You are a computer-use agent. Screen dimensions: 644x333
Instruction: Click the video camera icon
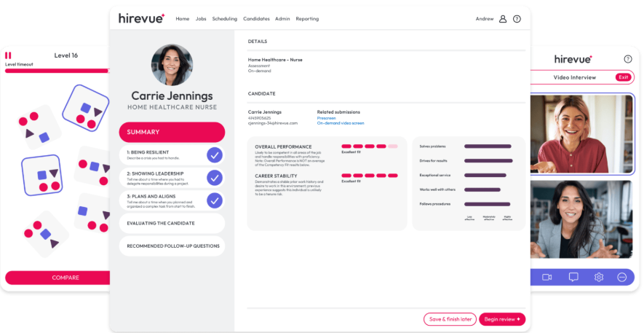(547, 277)
